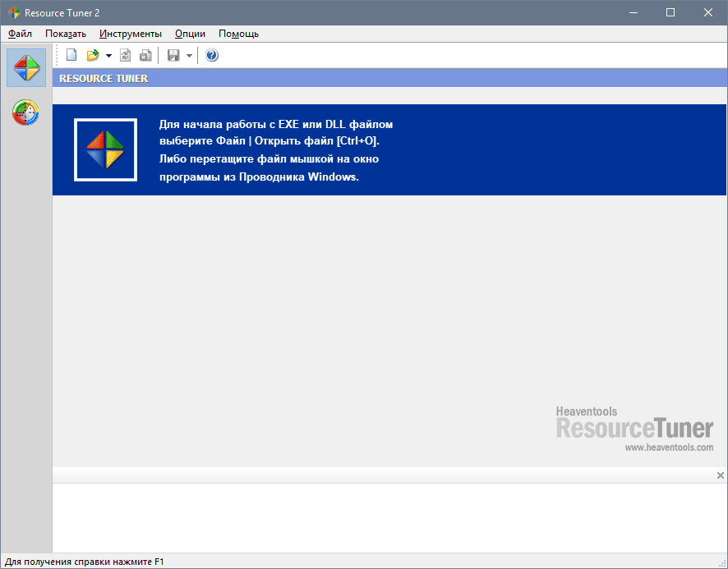Open help with the question mark icon

[212, 56]
